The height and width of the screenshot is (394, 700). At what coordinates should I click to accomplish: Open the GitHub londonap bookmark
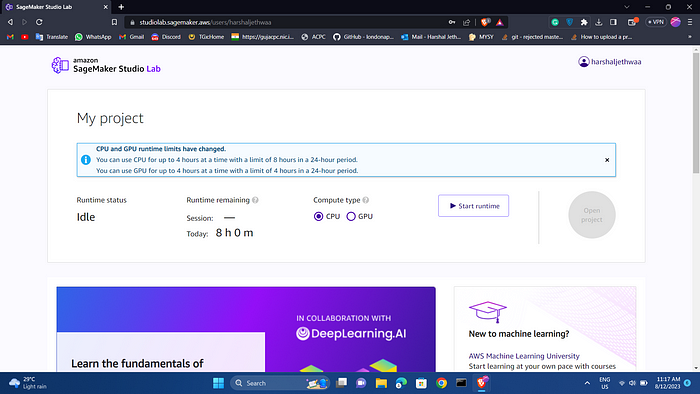click(x=363, y=37)
